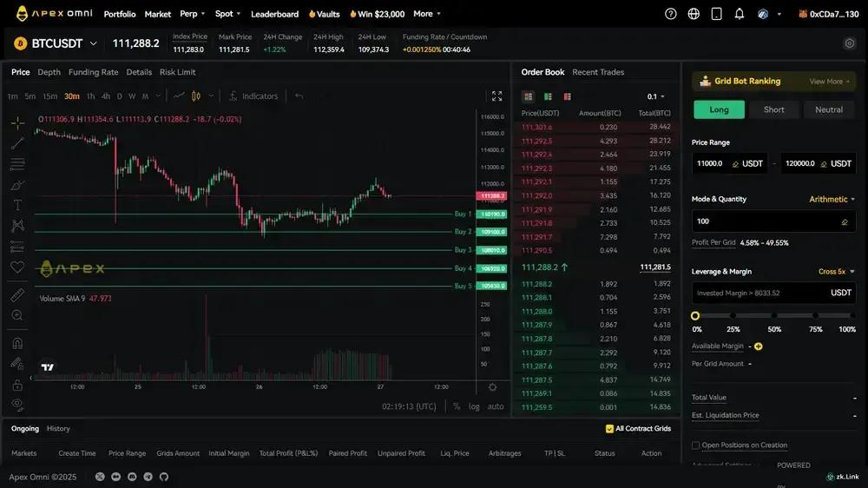The height and width of the screenshot is (488, 868).
Task: Select the Fibonacci retracement tool
Action: click(17, 164)
